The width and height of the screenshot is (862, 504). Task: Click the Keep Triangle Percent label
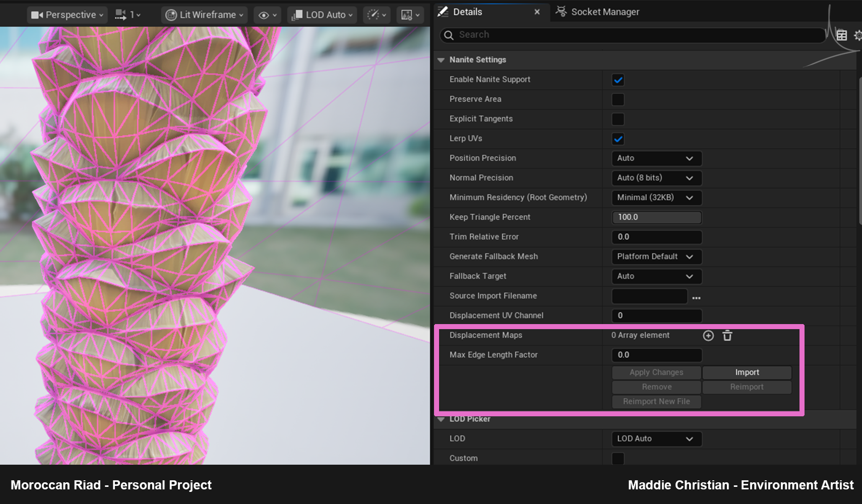489,217
